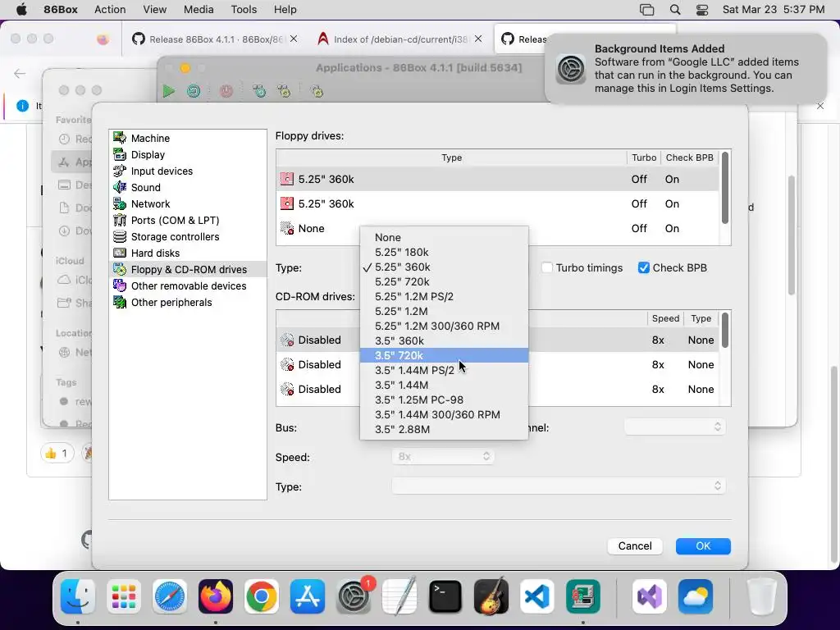Click green Run button in 86Box manager
Image resolution: width=840 pixels, height=630 pixels.
point(169,91)
